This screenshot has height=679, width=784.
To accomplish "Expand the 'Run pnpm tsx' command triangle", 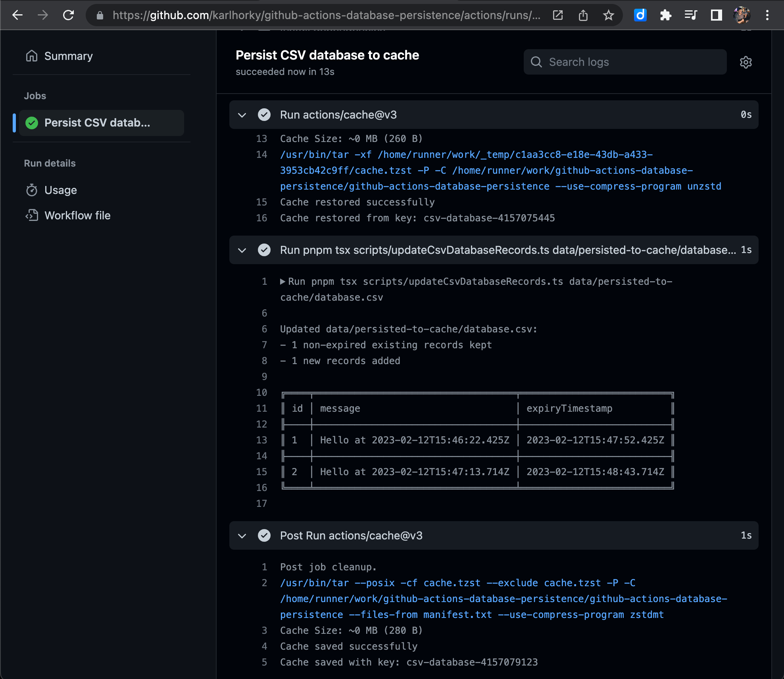I will [x=282, y=282].
